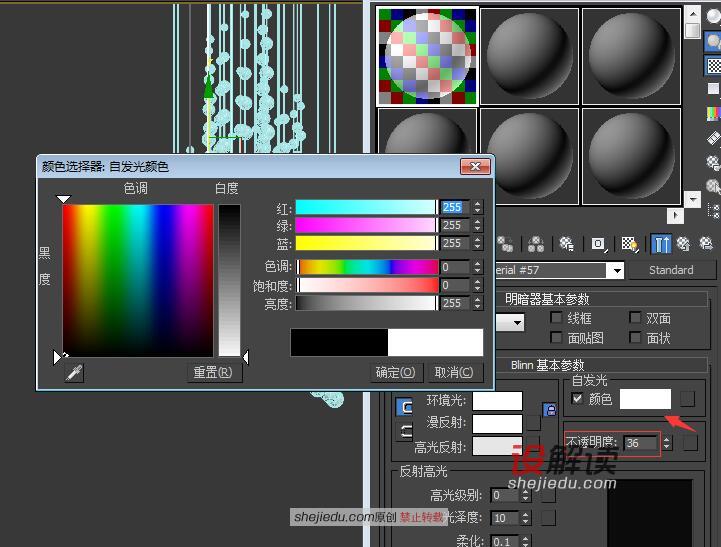Screen dimensions: 721x547
Task: Pick a color with the eyedropper tool
Action: (74, 372)
